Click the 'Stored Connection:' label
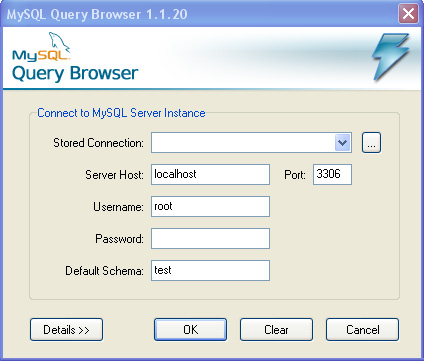424x361 pixels. [99, 143]
